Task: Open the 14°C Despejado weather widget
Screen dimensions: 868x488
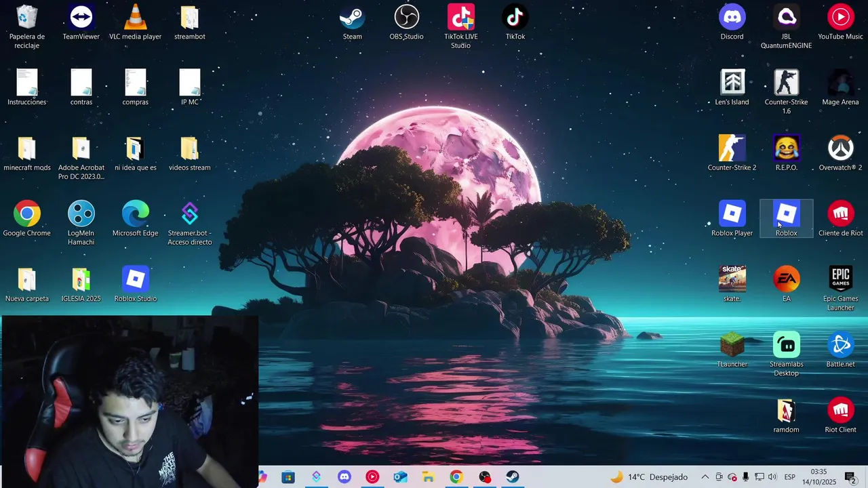Action: point(649,477)
